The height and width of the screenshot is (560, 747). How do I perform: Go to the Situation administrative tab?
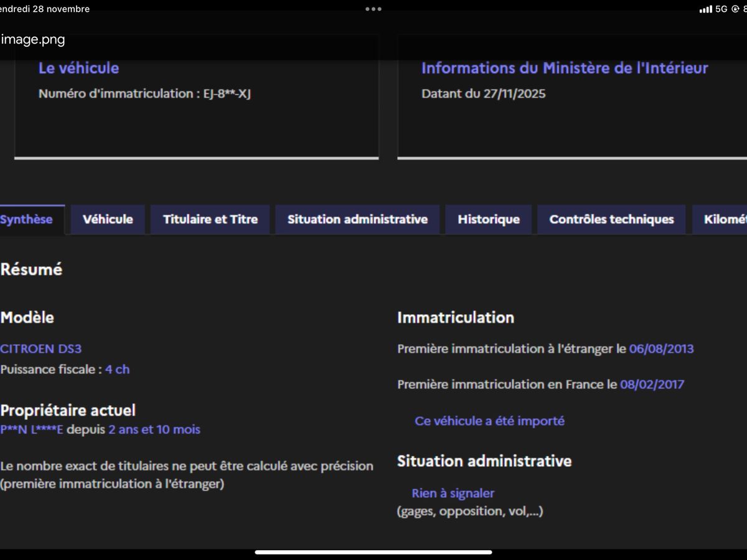click(x=357, y=220)
